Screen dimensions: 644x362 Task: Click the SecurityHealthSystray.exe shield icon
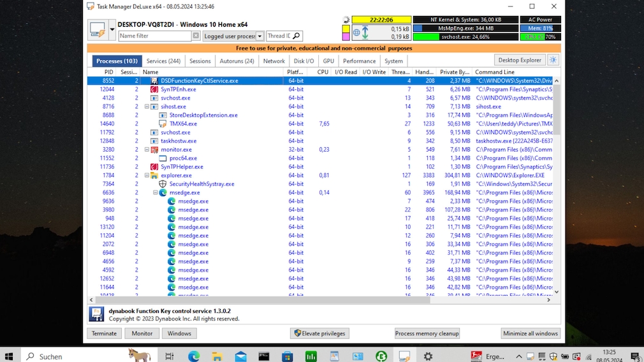click(163, 184)
